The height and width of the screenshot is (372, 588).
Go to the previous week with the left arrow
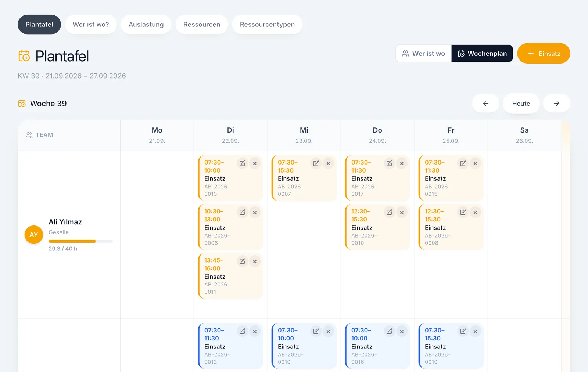click(x=485, y=104)
